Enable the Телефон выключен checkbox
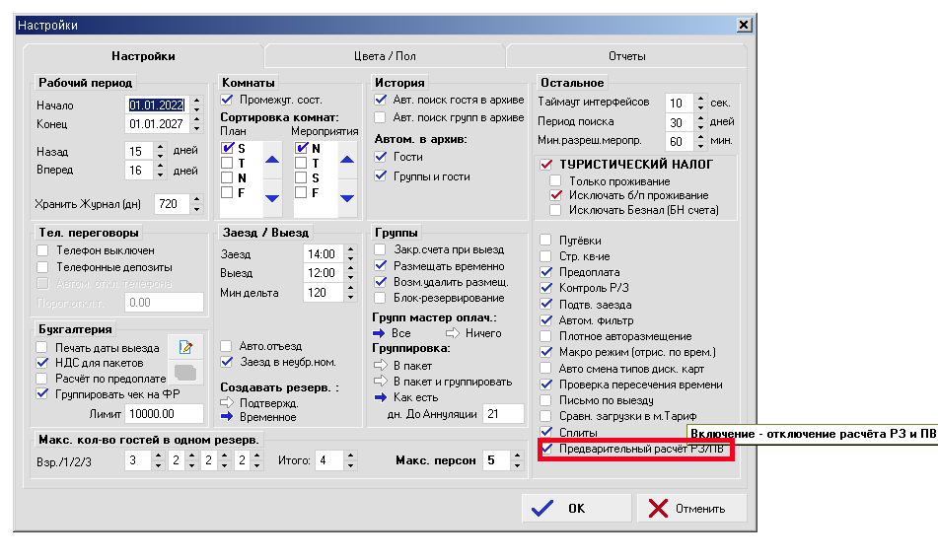938x560 pixels. pyautogui.click(x=42, y=251)
